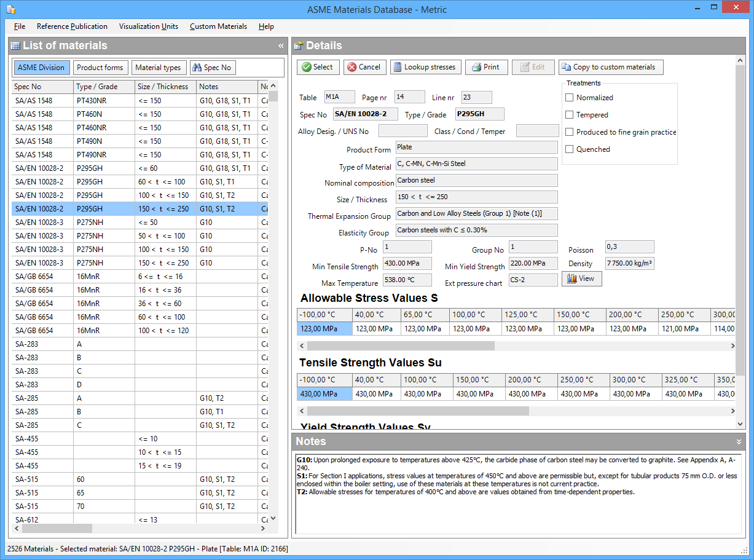Select the SA-285 grade B row

click(x=140, y=412)
